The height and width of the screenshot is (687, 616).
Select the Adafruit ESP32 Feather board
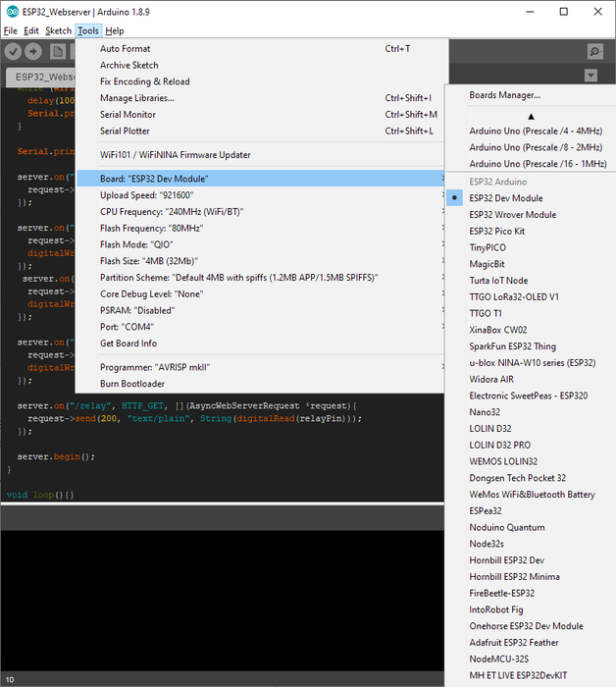coord(531,642)
